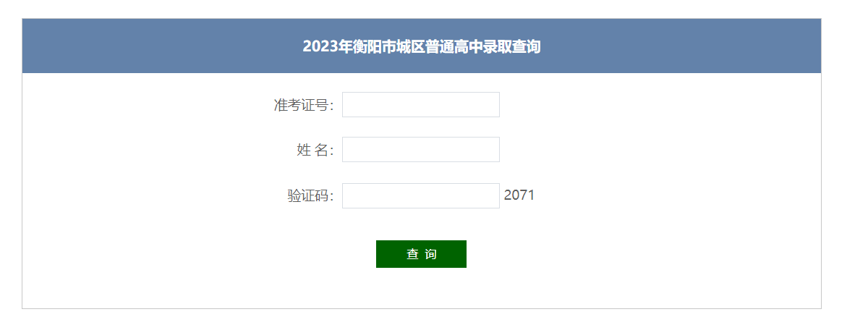
Task: Refresh the captcha showing 2071
Action: coord(519,195)
